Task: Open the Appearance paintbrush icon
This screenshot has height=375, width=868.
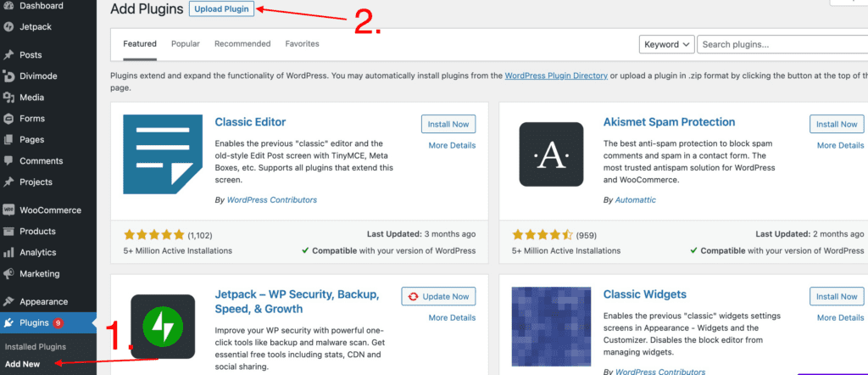Action: [8, 302]
